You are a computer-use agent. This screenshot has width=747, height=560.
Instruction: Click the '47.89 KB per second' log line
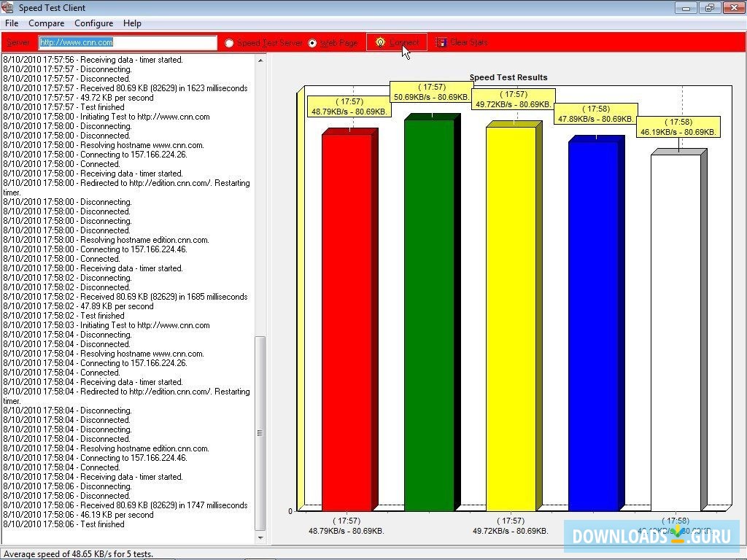(x=78, y=306)
